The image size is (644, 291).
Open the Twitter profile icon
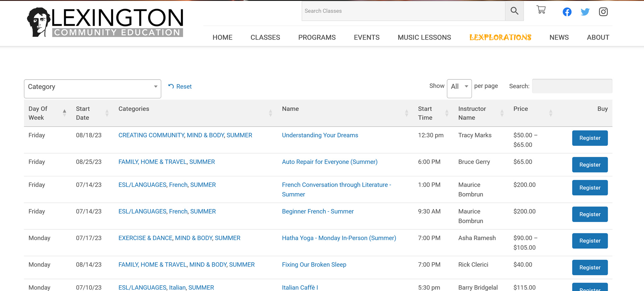585,12
